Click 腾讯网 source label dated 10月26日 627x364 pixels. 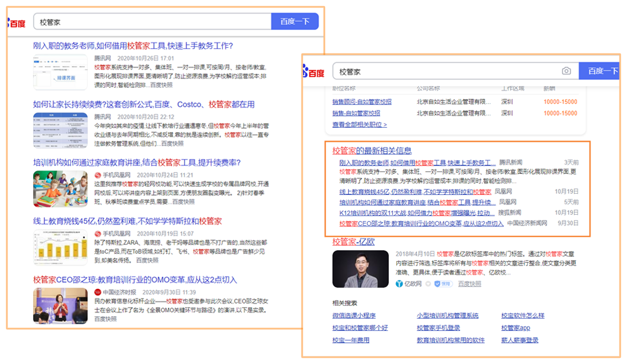[x=103, y=58]
